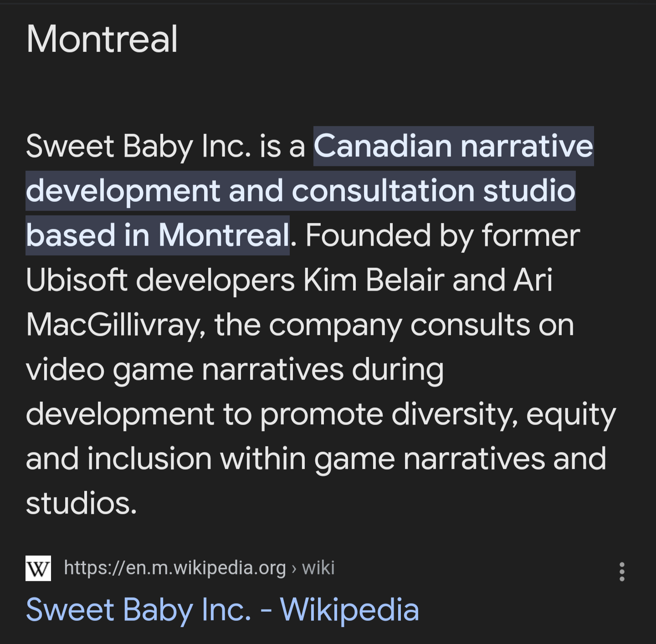
Task: Click the 'wiki' breadcrumb in the URL
Action: point(318,568)
